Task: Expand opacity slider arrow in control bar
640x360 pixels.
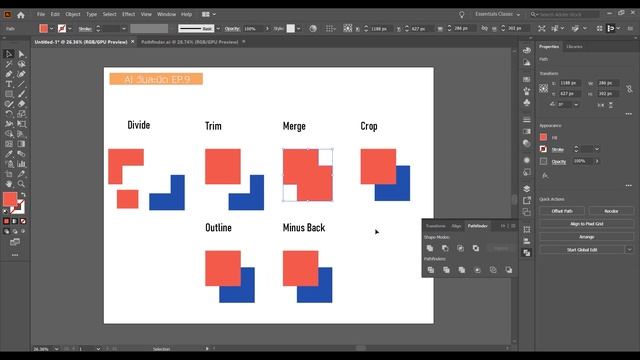Action: point(267,29)
